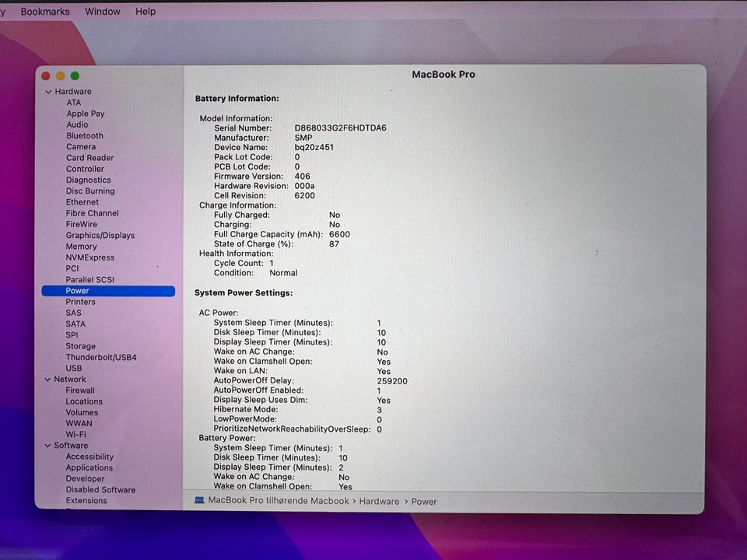Select Storage in the sidebar
Screen dimensions: 747x560
point(80,346)
